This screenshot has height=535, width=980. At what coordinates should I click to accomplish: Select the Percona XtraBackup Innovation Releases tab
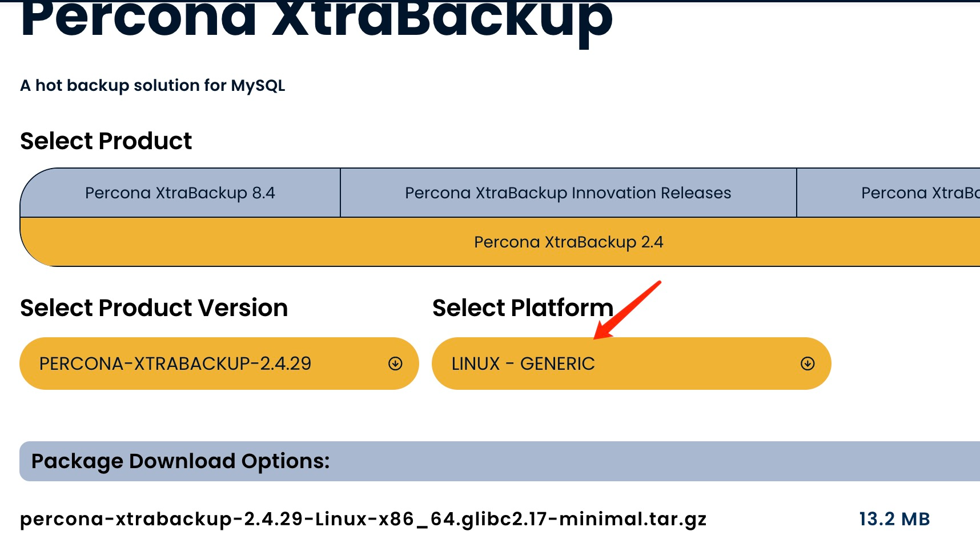pyautogui.click(x=568, y=193)
